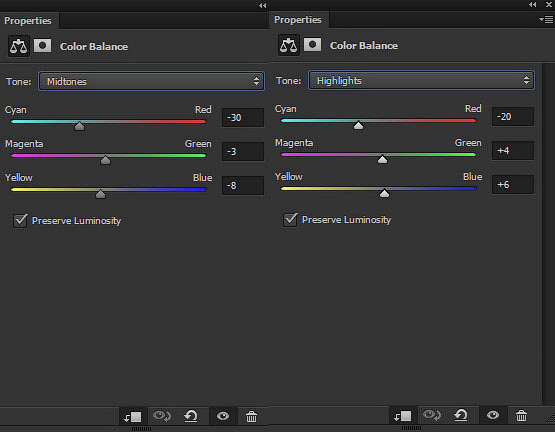
Task: Click Cyan-Red slider handle in Midtones panel
Action: [x=79, y=126]
